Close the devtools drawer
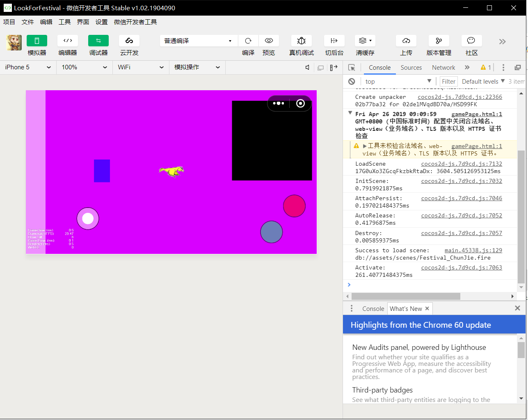The image size is (528, 420). tap(517, 308)
